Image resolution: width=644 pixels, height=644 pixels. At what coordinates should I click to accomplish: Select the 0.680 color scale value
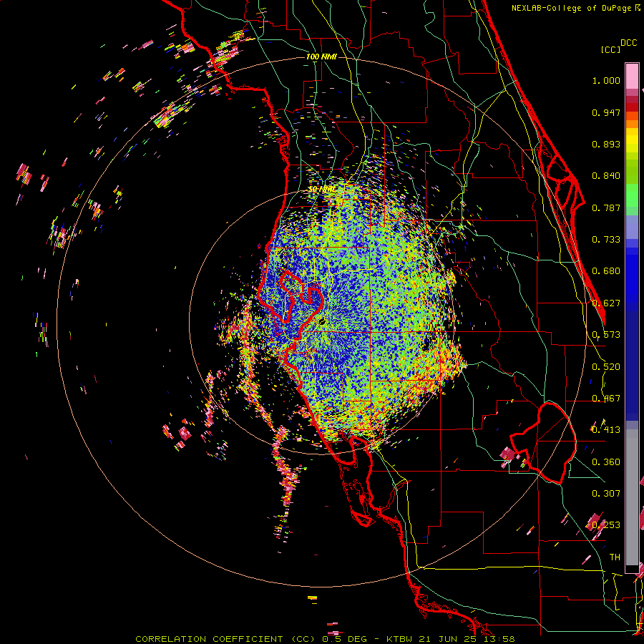click(606, 271)
